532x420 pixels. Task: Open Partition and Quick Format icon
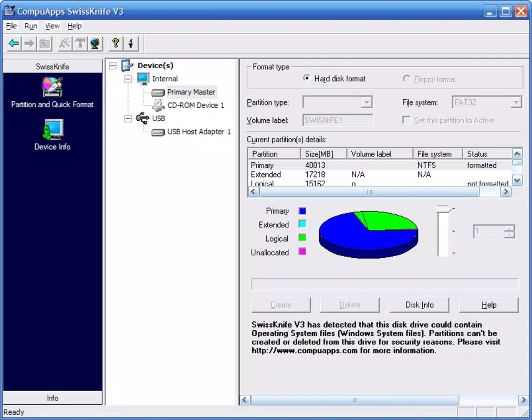pos(52,87)
